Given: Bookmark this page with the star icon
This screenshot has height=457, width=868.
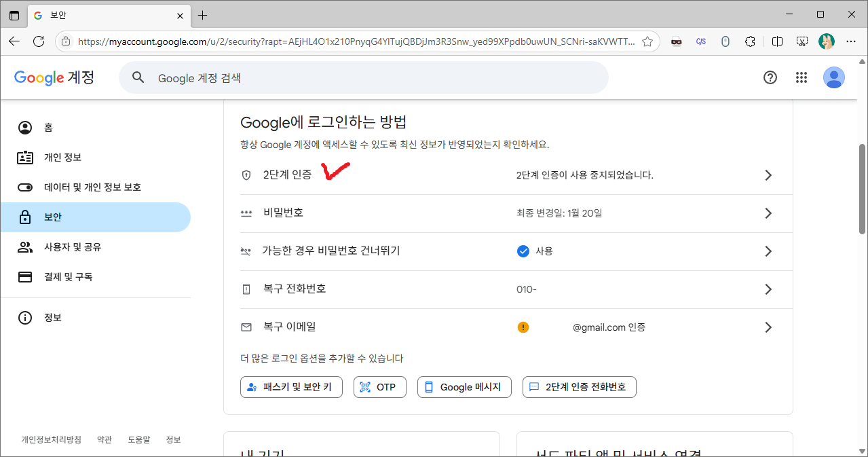Looking at the screenshot, I should [647, 41].
